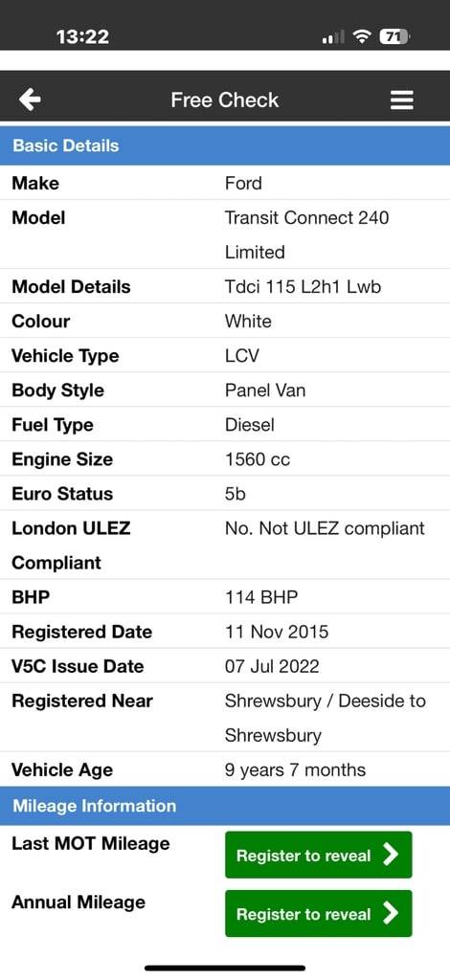
Task: Tap the Make row showing Ford
Action: (225, 183)
